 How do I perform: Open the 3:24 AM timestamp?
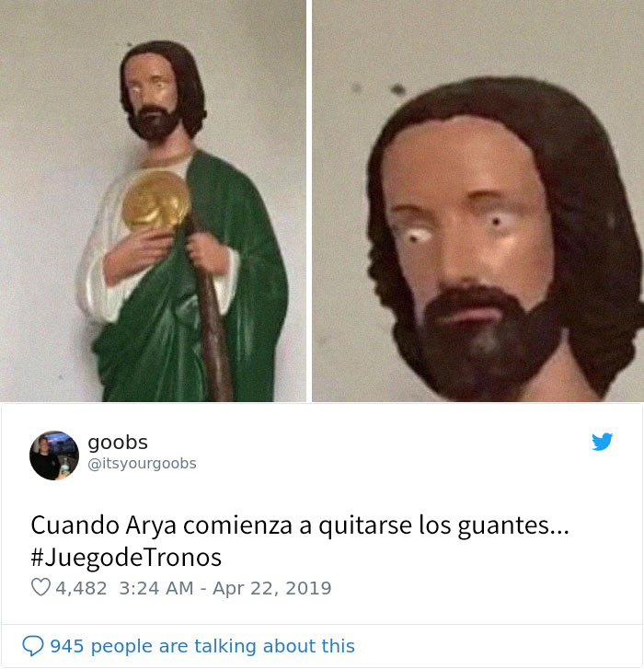pyautogui.click(x=156, y=588)
